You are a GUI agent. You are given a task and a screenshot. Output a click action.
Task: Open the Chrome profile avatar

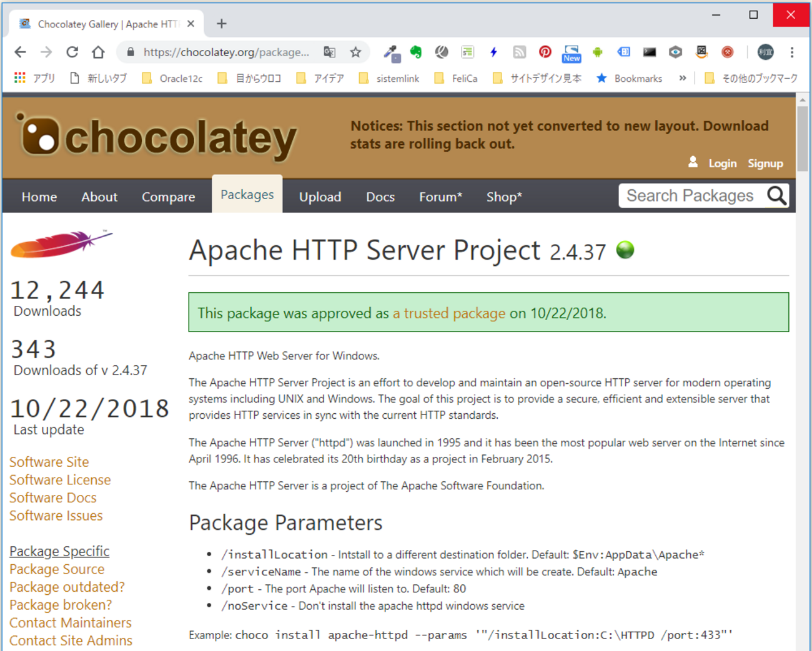pos(766,52)
